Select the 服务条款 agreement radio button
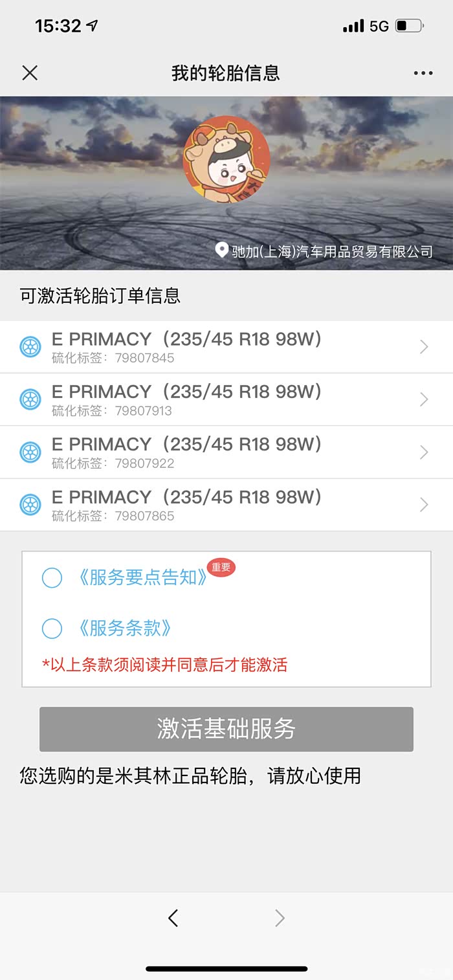The width and height of the screenshot is (453, 980). click(52, 628)
